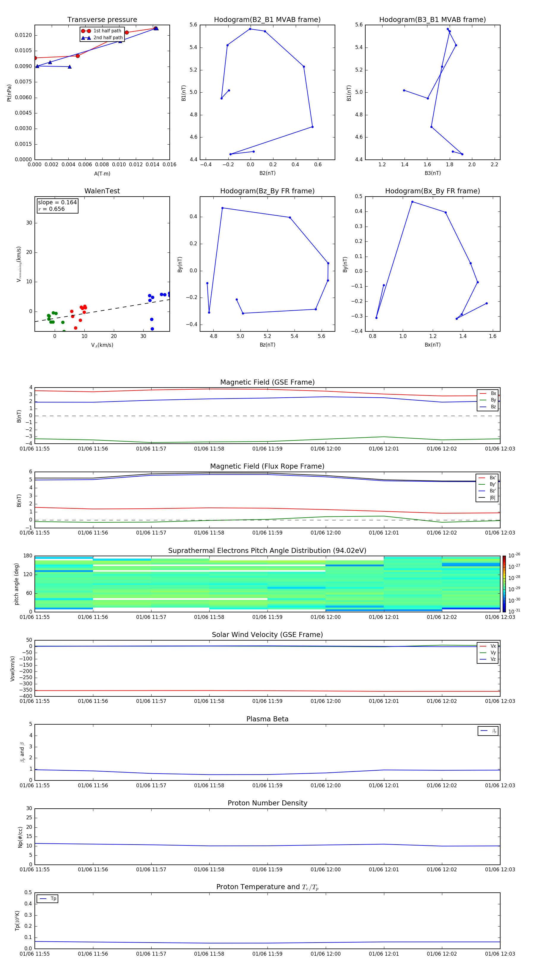The width and height of the screenshot is (535, 980).
Task: Click the "V_A(km/s)" x-axis label
Action: tap(102, 345)
